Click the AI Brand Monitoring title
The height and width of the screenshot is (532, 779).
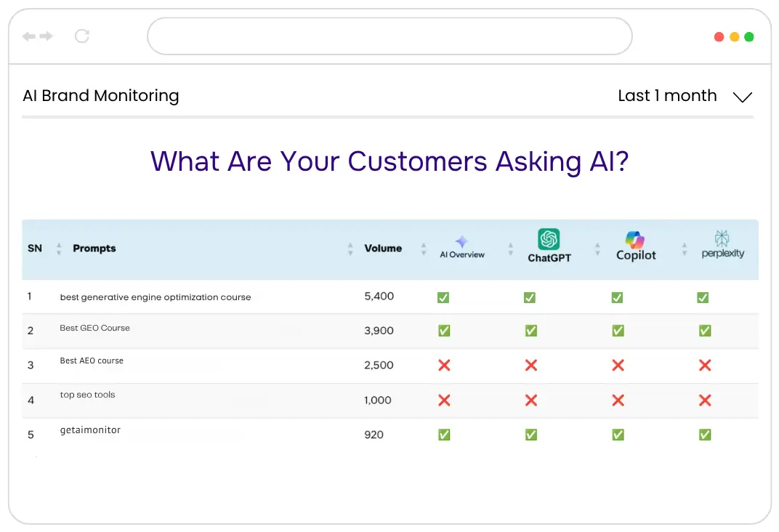tap(101, 96)
